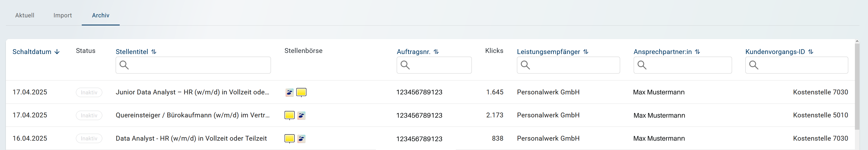
Task: Click yellow job board icon in first row
Action: pyautogui.click(x=301, y=92)
